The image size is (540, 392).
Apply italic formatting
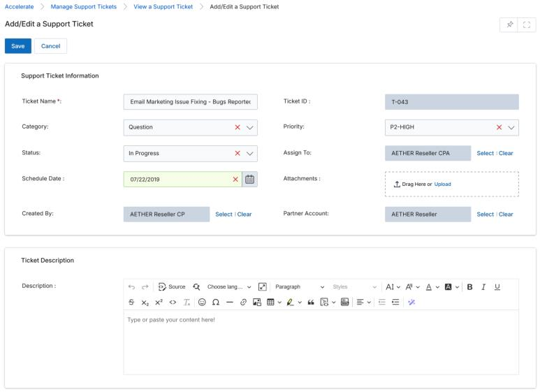[x=483, y=287]
